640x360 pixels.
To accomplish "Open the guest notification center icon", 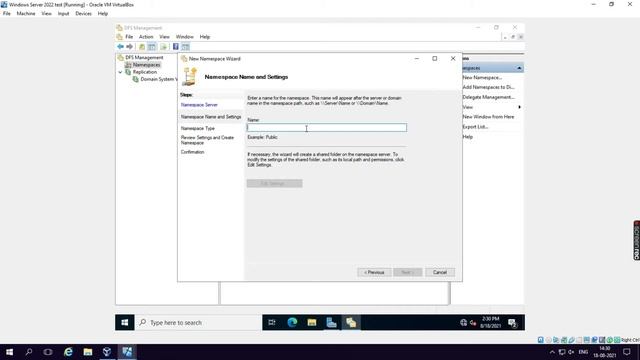I will 513,323.
